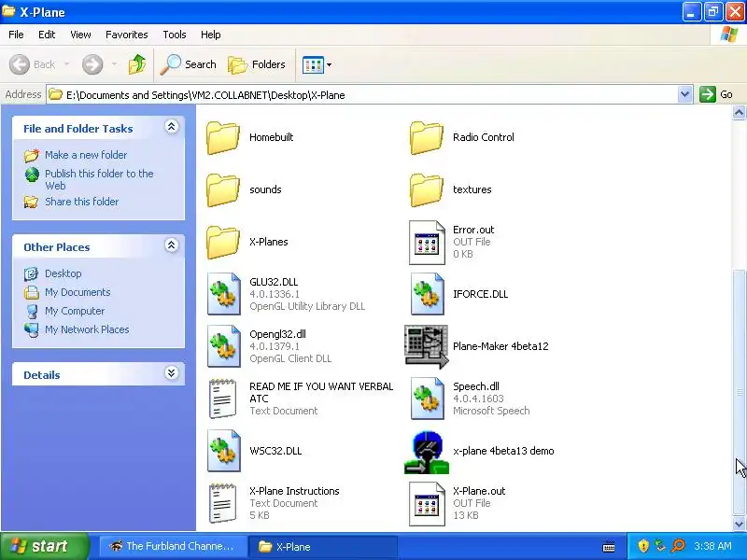The width and height of the screenshot is (747, 560).
Task: Select the Error.out file icon
Action: pyautogui.click(x=427, y=243)
